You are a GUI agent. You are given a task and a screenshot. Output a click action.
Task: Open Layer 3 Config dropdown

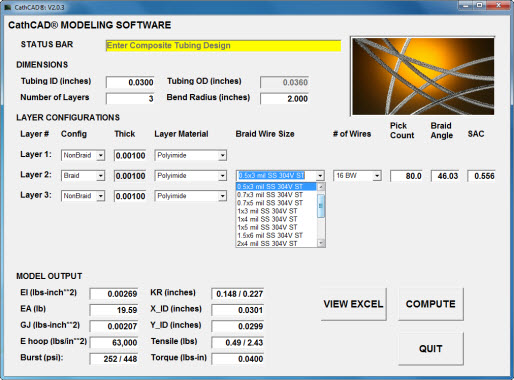pyautogui.click(x=100, y=196)
